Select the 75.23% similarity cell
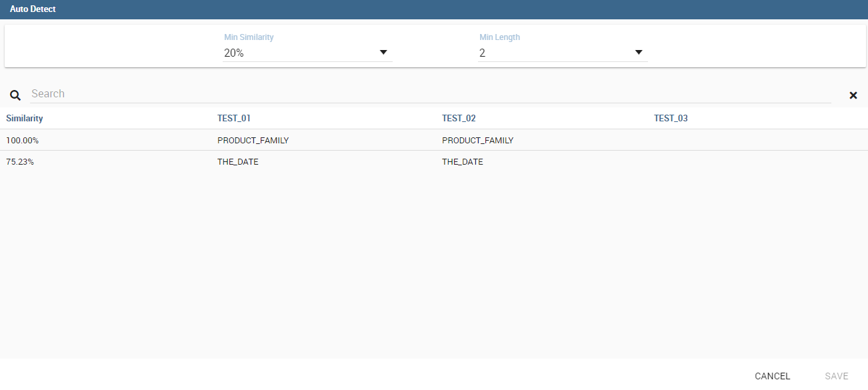The image size is (868, 390). (x=20, y=162)
